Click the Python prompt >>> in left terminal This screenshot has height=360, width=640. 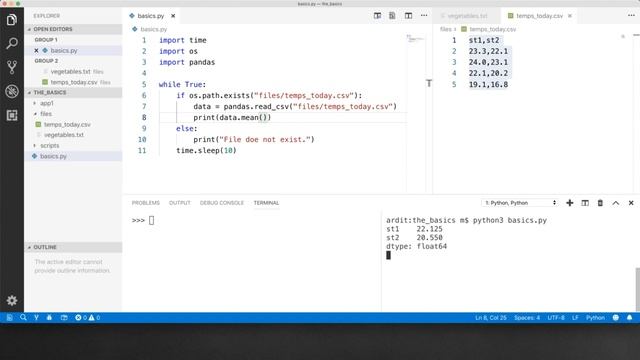[x=138, y=220]
